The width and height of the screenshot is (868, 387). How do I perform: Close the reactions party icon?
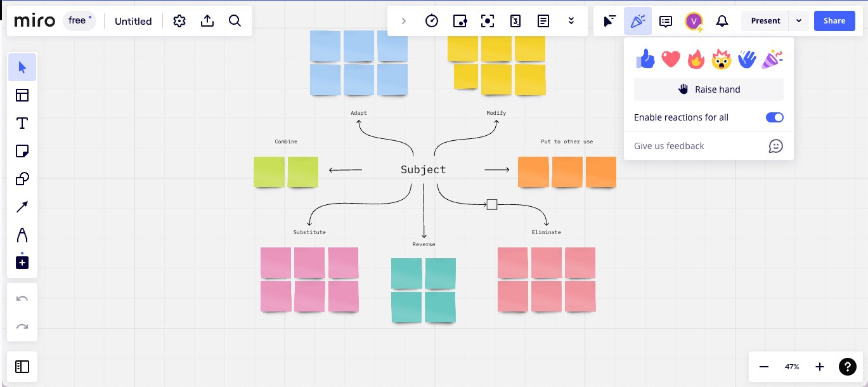(x=638, y=21)
